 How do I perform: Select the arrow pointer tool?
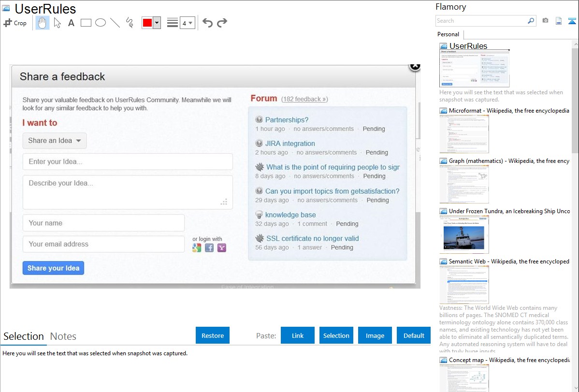tap(57, 23)
